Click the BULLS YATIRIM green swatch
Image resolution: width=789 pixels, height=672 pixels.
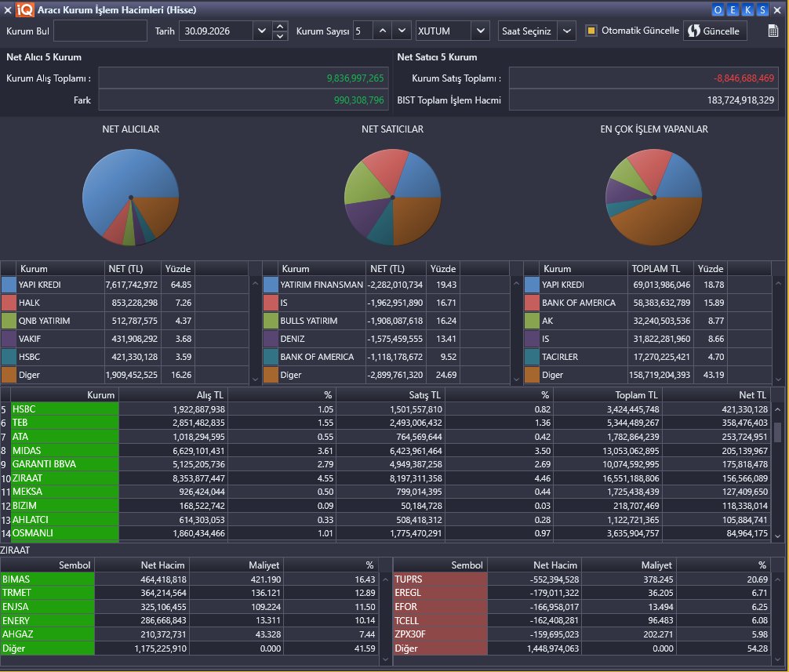coord(271,321)
